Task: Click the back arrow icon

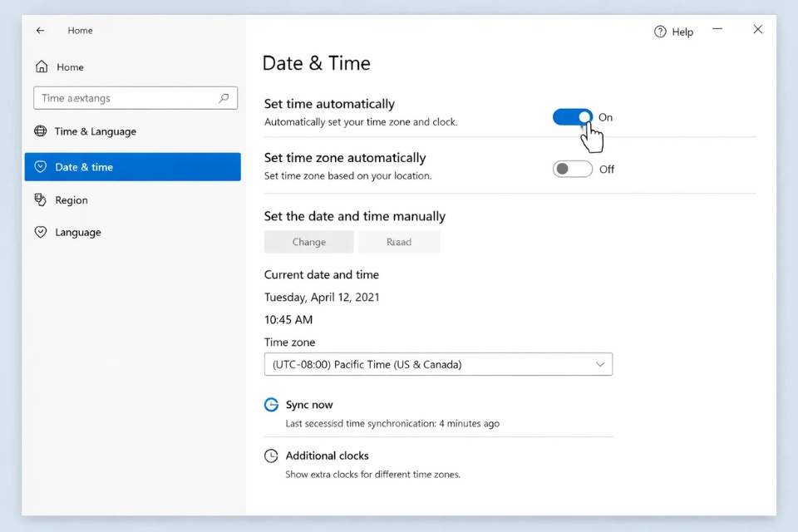Action: pyautogui.click(x=40, y=31)
